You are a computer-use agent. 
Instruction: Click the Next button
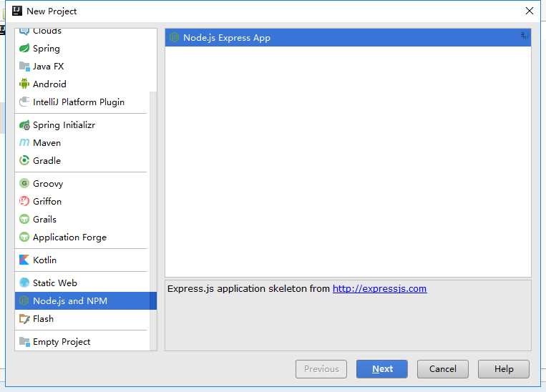pos(382,369)
